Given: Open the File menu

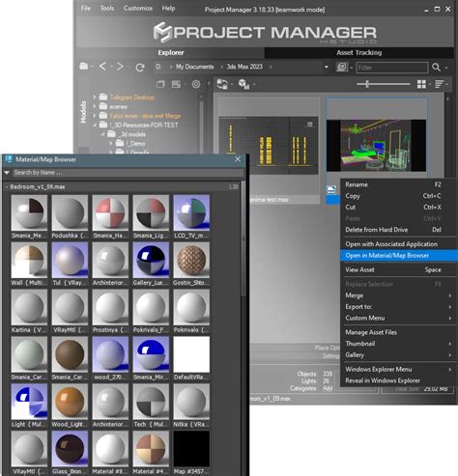Looking at the screenshot, I should tap(85, 8).
